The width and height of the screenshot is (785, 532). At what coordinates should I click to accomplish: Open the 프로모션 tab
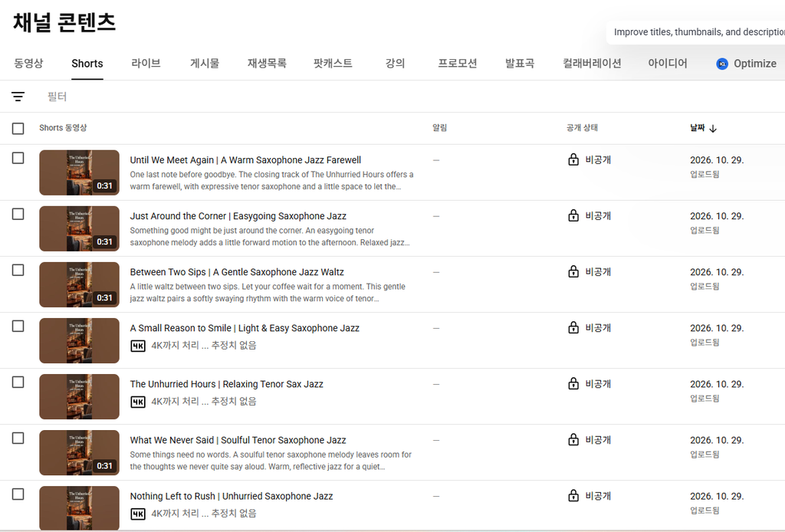click(x=457, y=64)
